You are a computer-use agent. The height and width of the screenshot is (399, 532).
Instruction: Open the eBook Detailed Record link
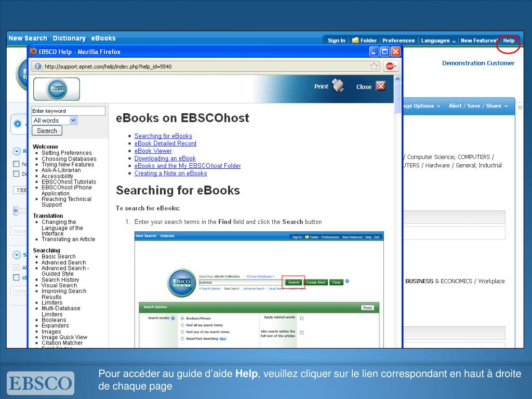[x=165, y=143]
